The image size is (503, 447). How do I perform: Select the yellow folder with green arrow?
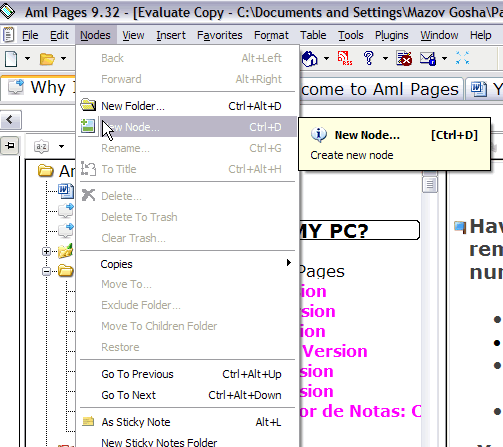(66, 251)
